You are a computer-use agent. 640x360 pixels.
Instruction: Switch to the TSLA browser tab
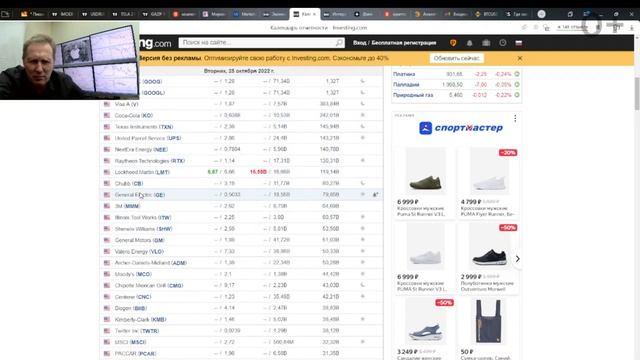coord(123,14)
